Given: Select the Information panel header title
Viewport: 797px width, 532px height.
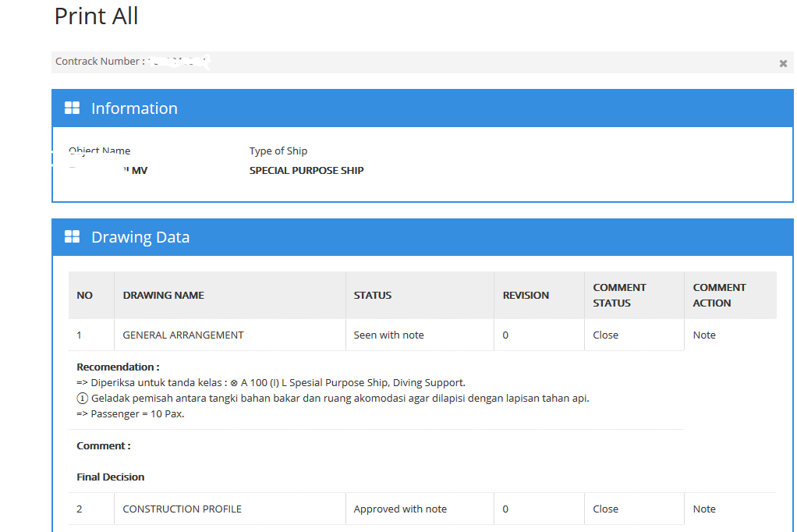Looking at the screenshot, I should 134,108.
